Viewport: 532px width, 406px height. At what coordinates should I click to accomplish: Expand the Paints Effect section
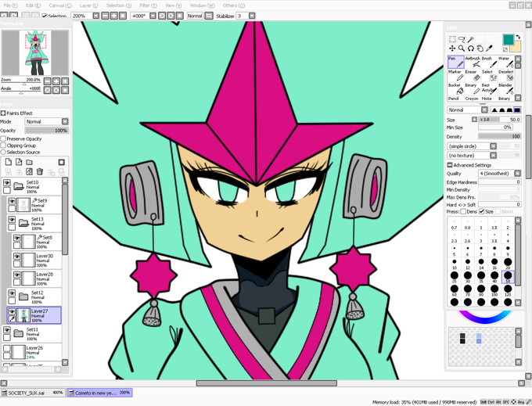pyautogui.click(x=3, y=113)
